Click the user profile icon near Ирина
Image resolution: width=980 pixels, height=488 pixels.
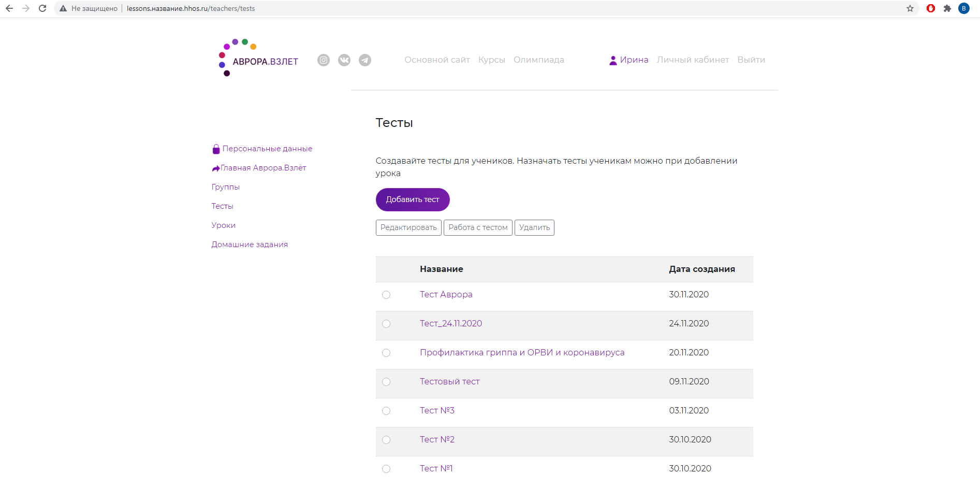[613, 60]
